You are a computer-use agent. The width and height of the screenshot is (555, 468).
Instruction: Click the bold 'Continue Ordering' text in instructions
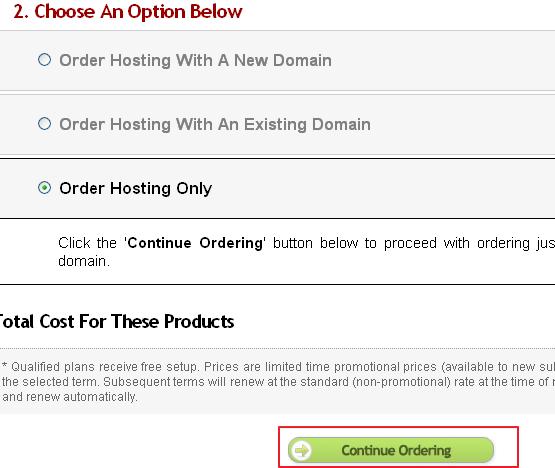point(195,243)
